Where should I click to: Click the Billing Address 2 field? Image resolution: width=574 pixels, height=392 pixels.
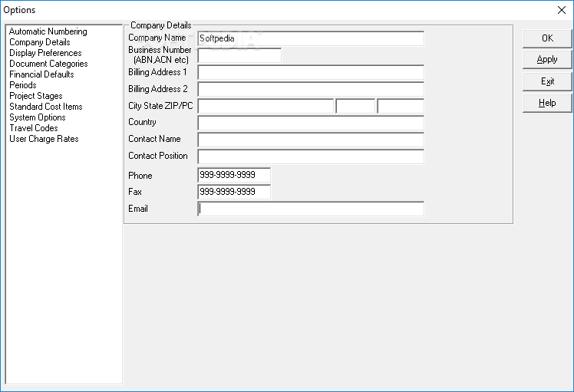311,89
